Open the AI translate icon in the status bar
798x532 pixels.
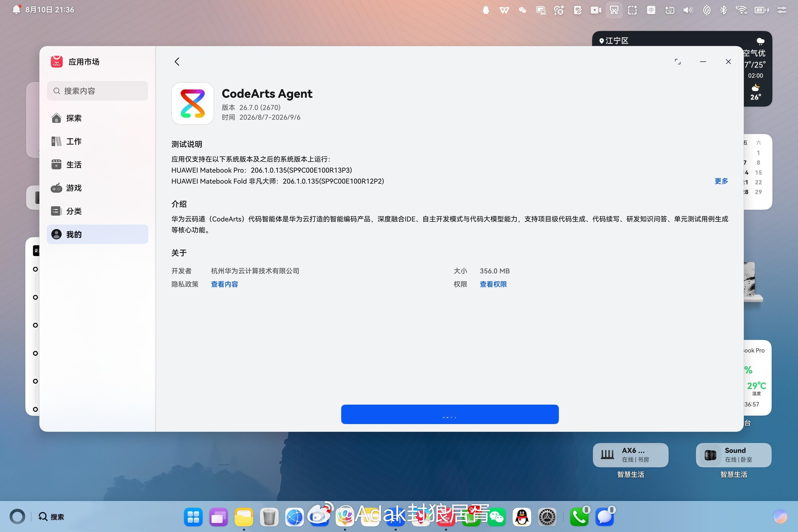[x=559, y=10]
